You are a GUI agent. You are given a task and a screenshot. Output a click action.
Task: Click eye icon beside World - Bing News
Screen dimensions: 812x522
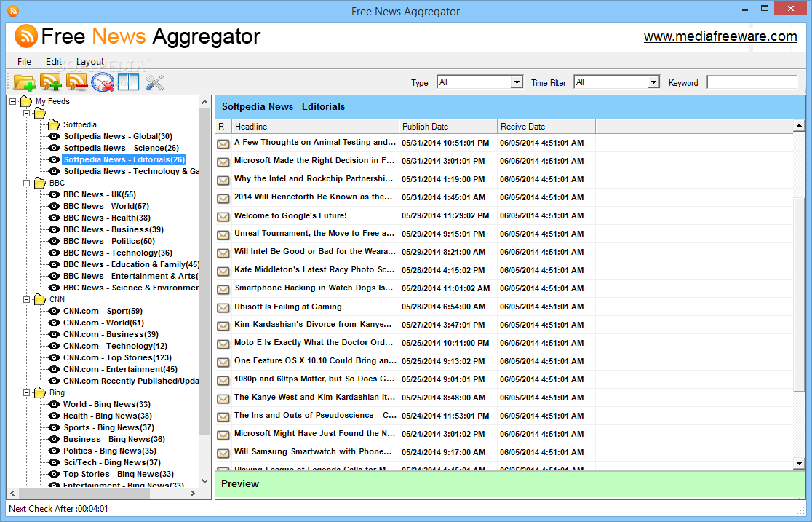click(x=54, y=404)
